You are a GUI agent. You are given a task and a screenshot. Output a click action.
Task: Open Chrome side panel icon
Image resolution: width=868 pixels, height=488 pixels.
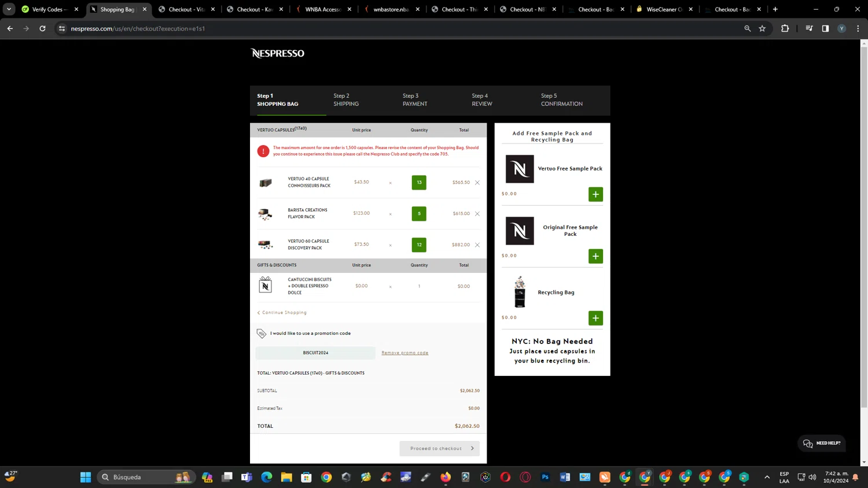(825, 28)
